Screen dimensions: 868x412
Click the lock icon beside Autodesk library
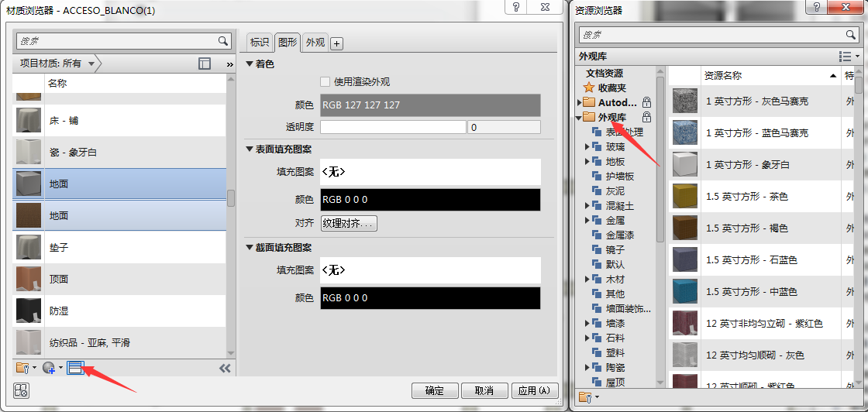[x=646, y=102]
